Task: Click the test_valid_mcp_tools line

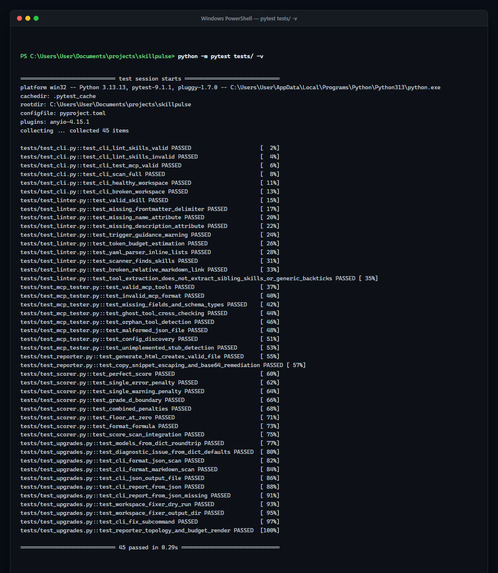Action: click(150, 287)
